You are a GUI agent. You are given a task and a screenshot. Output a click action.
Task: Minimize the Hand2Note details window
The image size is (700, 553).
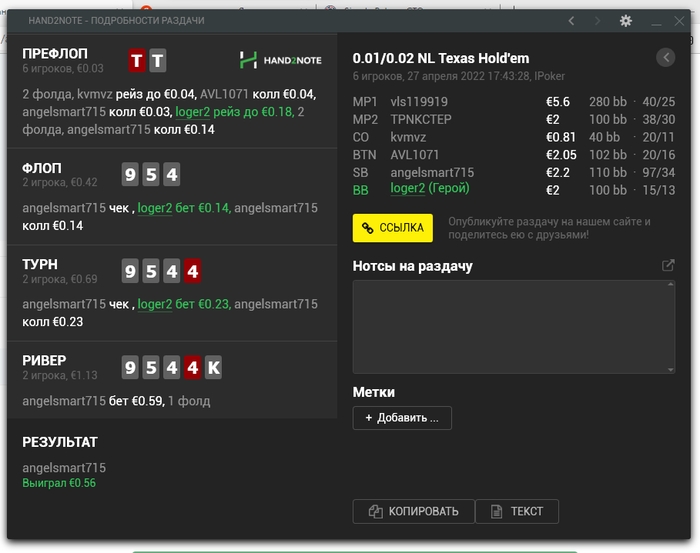point(656,21)
